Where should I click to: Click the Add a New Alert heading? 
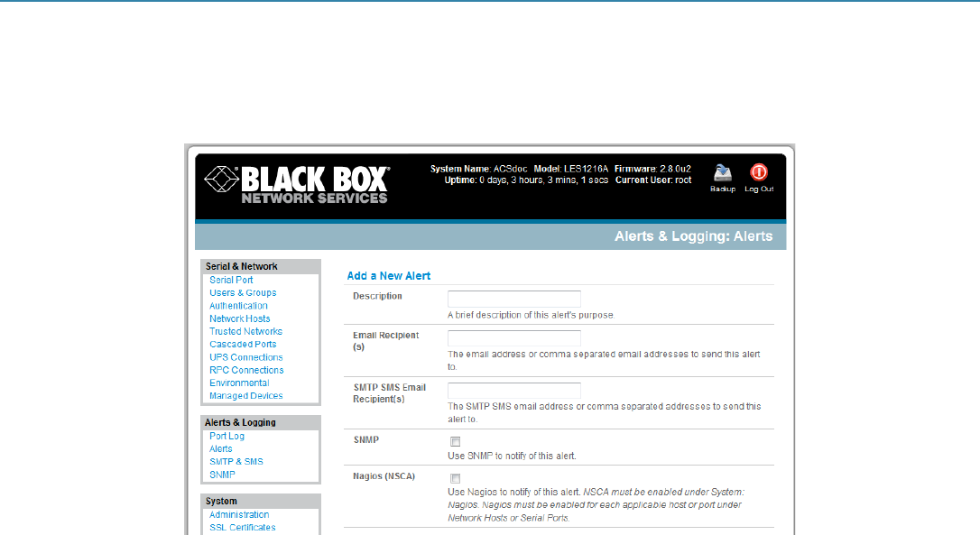coord(389,276)
